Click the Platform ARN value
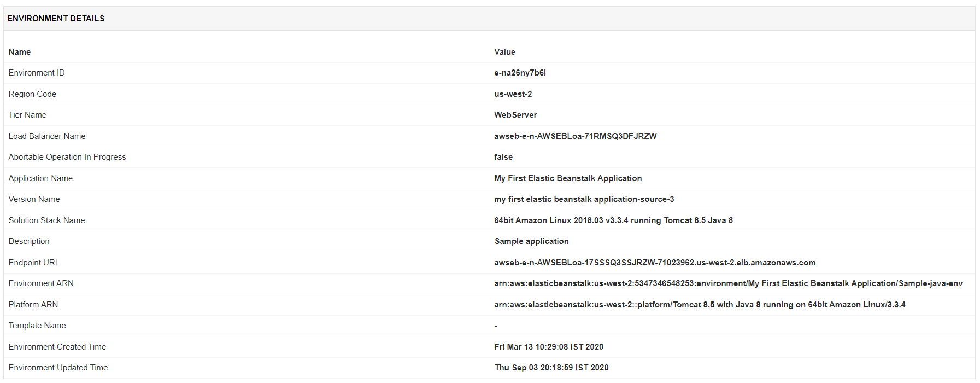 pyautogui.click(x=700, y=305)
